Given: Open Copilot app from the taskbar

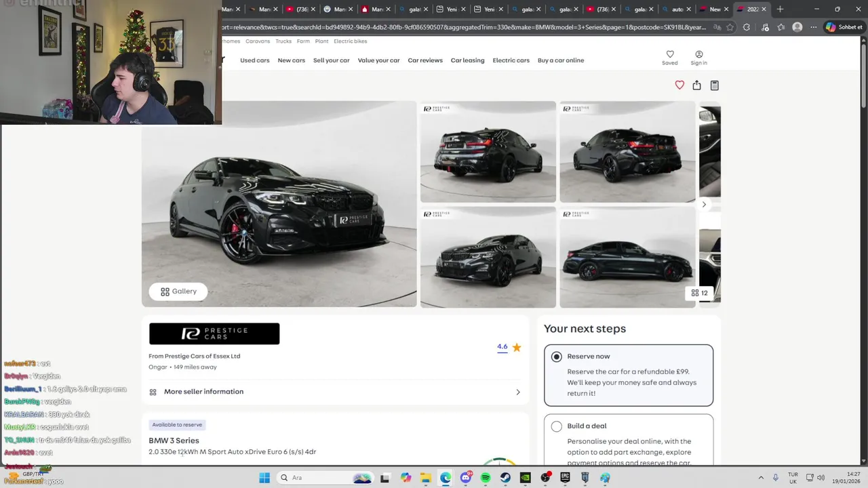Looking at the screenshot, I should pos(406,478).
